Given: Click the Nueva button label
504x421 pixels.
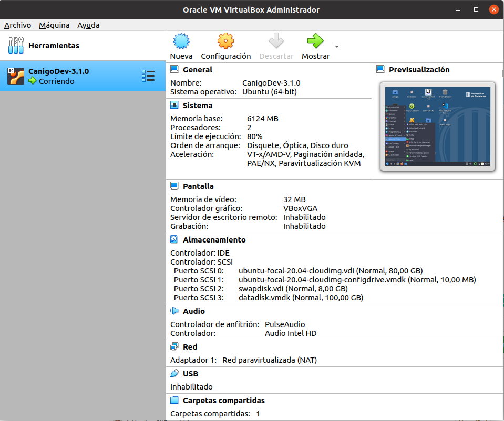Looking at the screenshot, I should pyautogui.click(x=181, y=56).
